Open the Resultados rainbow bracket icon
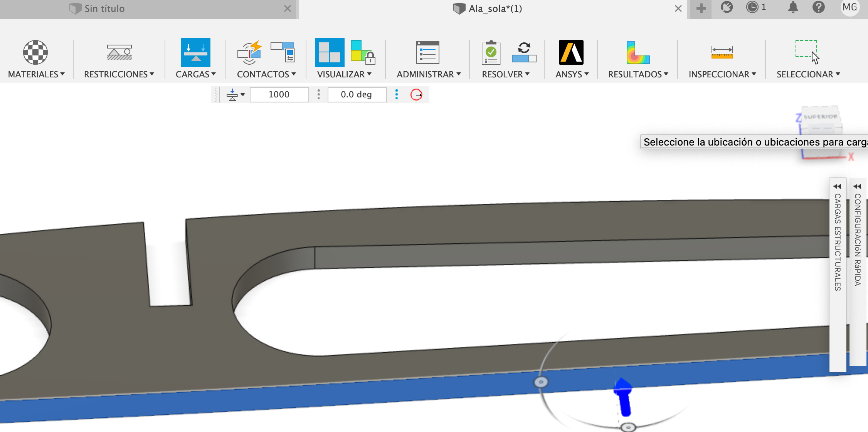The width and height of the screenshot is (868, 432). (638, 52)
